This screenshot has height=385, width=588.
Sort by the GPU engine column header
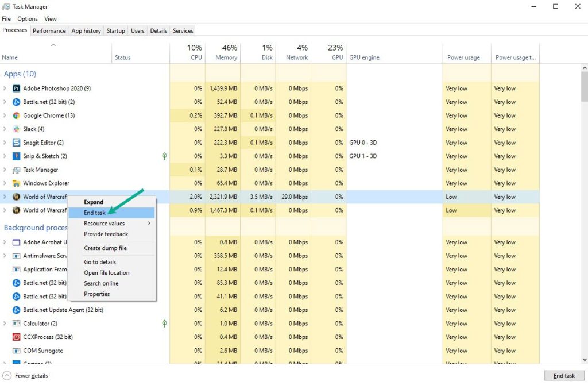[x=394, y=52]
